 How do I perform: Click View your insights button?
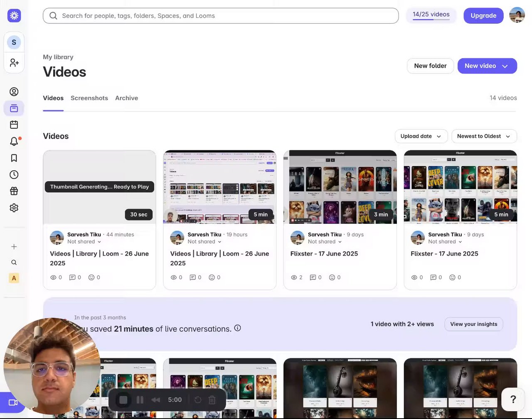point(474,324)
